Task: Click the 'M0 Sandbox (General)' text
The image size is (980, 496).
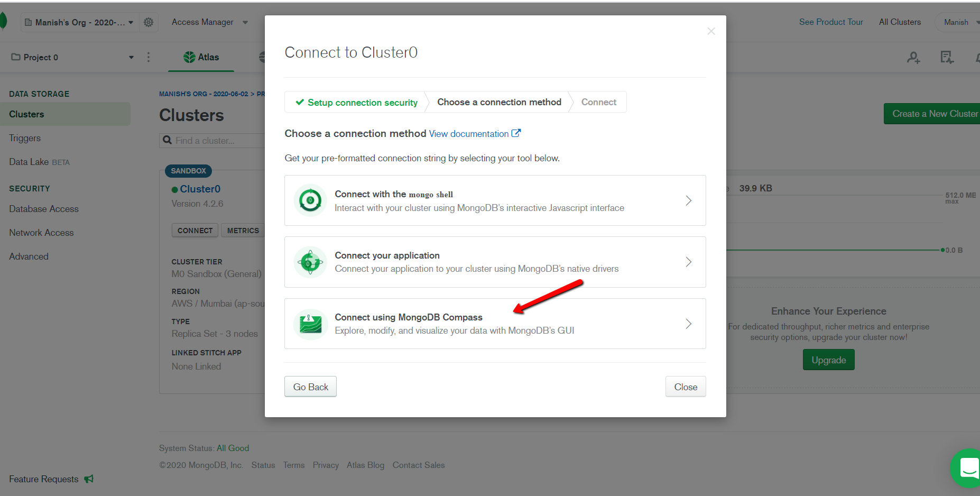Action: click(216, 274)
